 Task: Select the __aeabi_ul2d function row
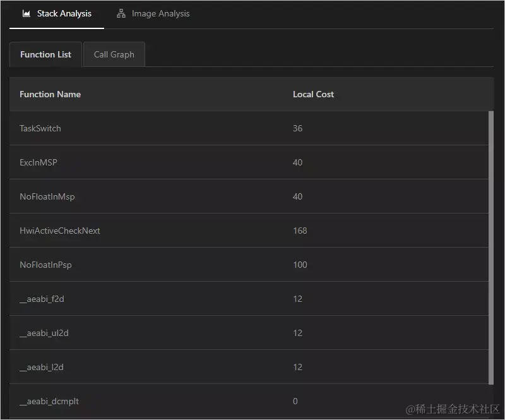tap(249, 333)
